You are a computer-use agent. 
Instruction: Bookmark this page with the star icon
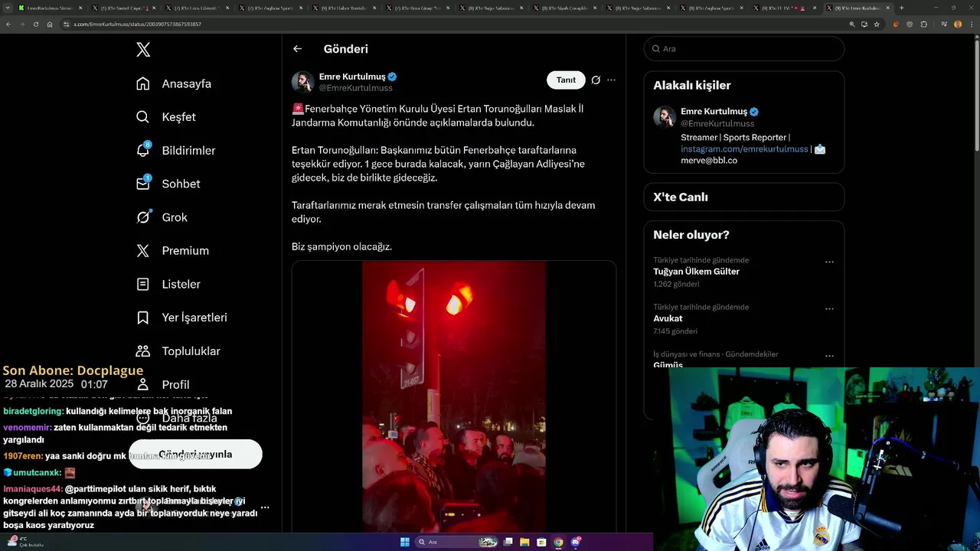pos(877,24)
